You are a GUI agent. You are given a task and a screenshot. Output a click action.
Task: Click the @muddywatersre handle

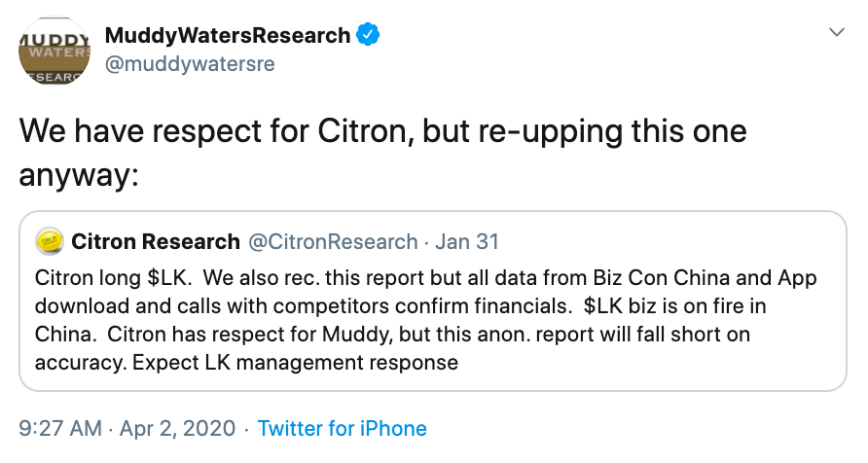pos(189,64)
